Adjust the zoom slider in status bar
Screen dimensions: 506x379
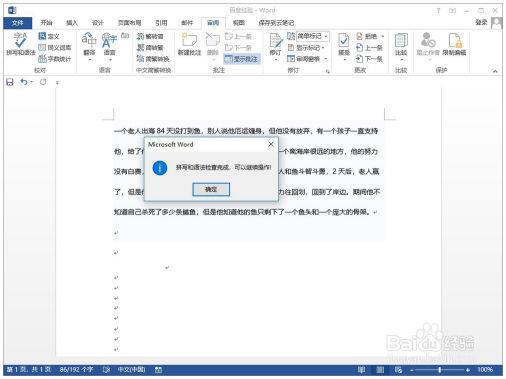pos(440,370)
